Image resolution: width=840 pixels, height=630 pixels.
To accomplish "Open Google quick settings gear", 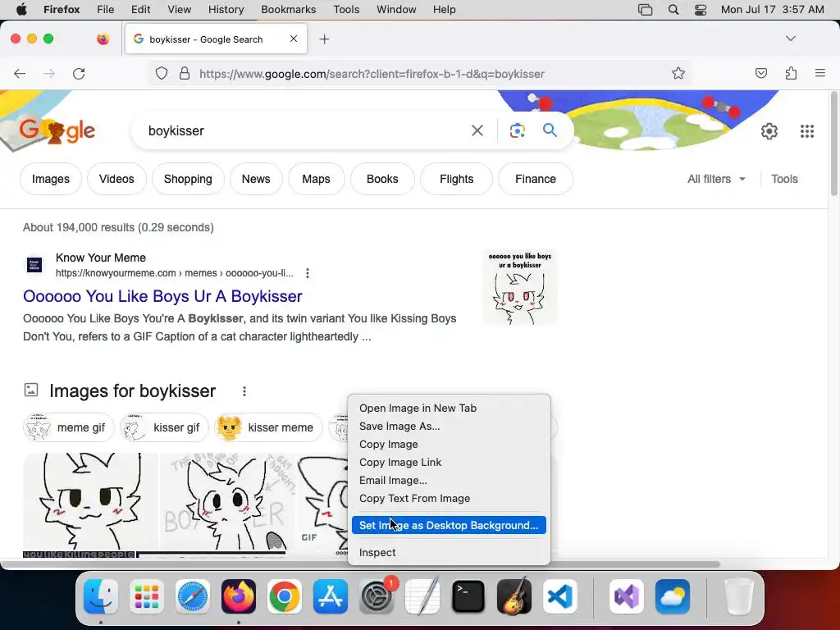I will coord(769,130).
